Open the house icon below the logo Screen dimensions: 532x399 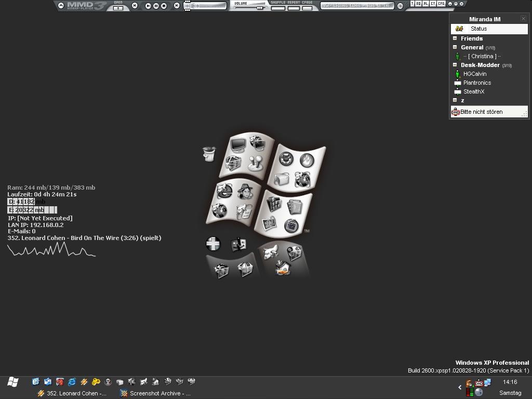[283, 268]
